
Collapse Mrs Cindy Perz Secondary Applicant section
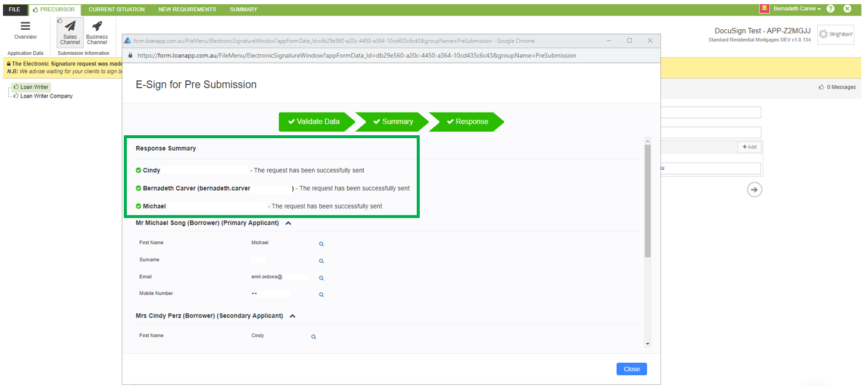pyautogui.click(x=292, y=316)
